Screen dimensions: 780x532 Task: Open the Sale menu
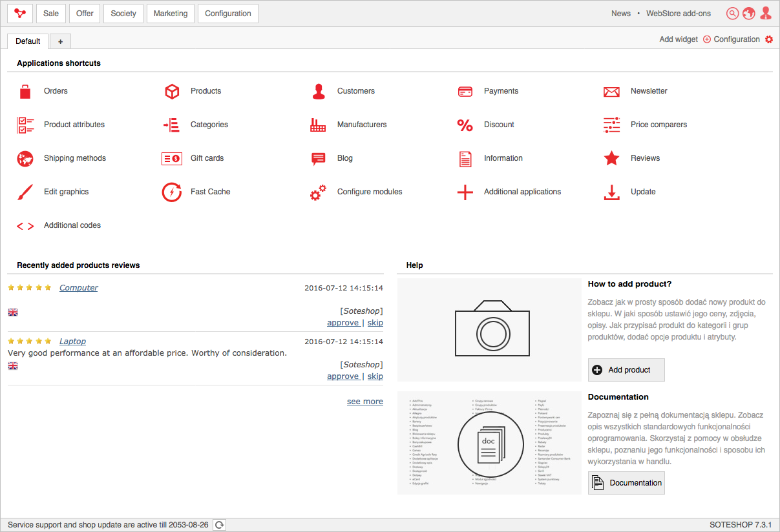tap(51, 14)
